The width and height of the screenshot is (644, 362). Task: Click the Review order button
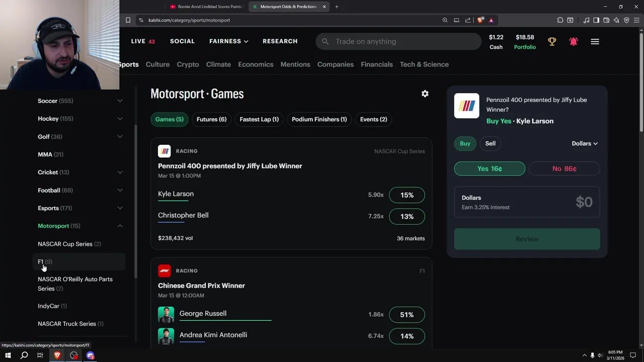(527, 239)
